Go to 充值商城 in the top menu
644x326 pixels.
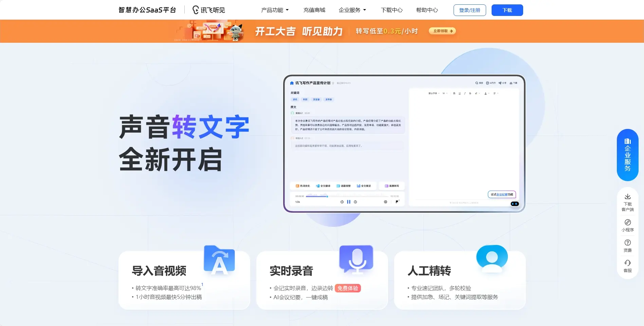(314, 10)
